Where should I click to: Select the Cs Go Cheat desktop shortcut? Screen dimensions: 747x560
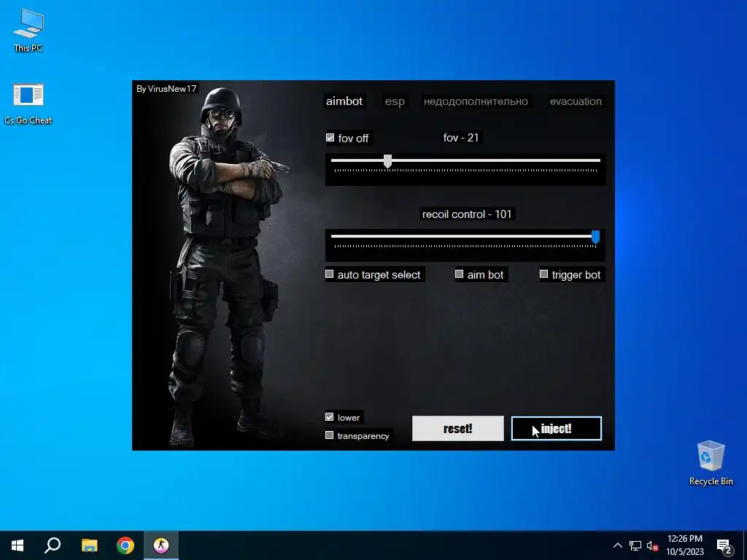point(28,104)
